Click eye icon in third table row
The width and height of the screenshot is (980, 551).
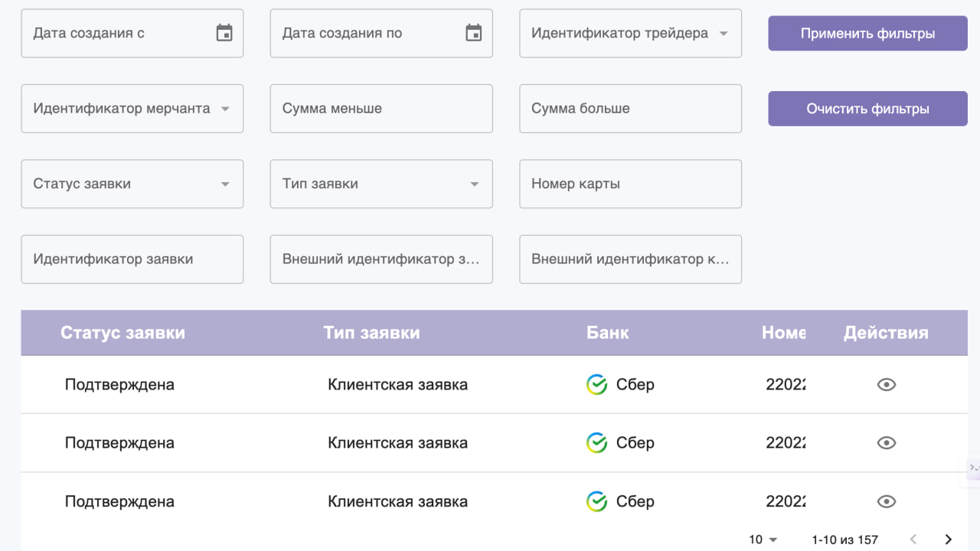886,502
